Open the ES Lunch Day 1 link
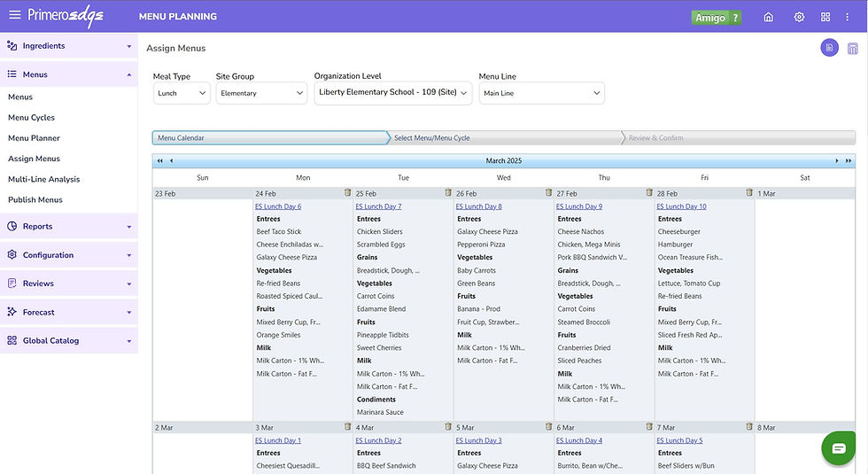This screenshot has height=474, width=868. click(278, 440)
